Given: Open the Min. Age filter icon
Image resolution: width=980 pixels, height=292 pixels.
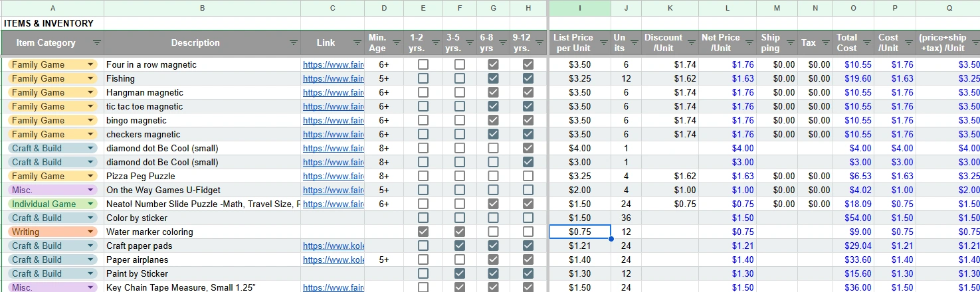Looking at the screenshot, I should (x=397, y=43).
